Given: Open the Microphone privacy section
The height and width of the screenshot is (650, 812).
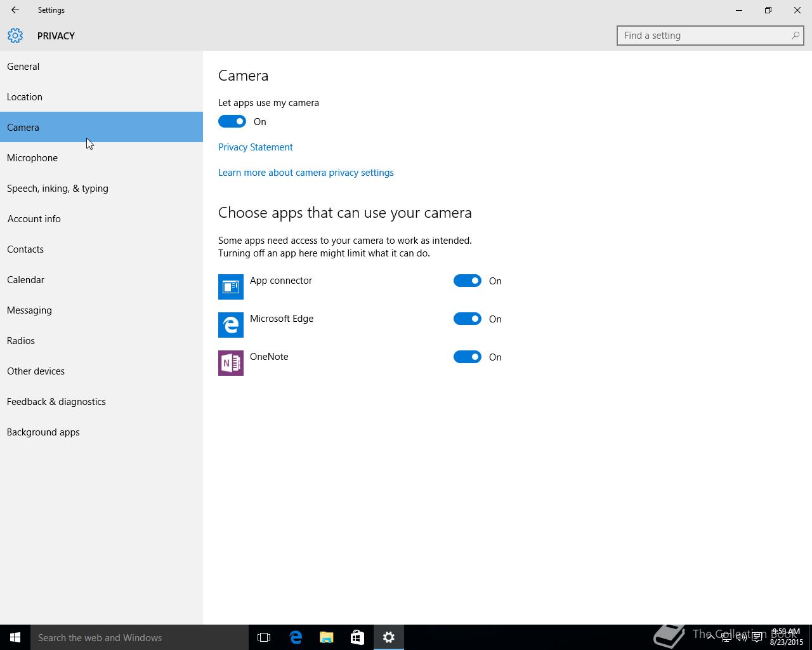Looking at the screenshot, I should [x=32, y=158].
